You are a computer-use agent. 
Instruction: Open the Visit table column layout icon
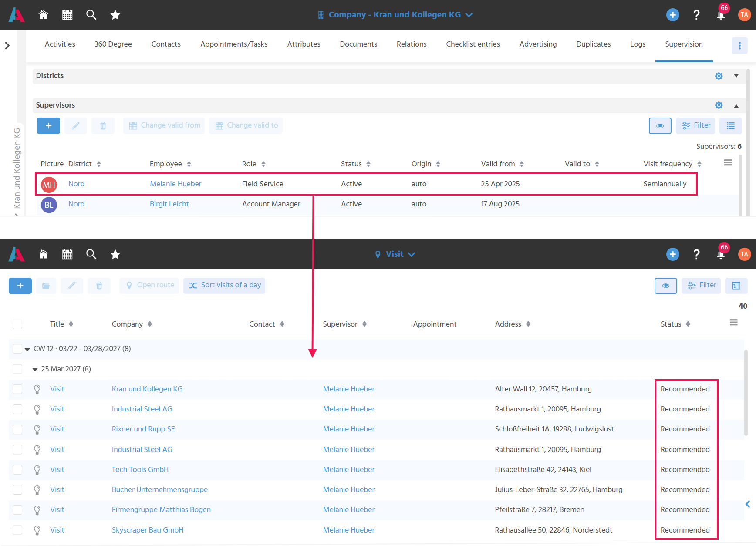click(736, 286)
